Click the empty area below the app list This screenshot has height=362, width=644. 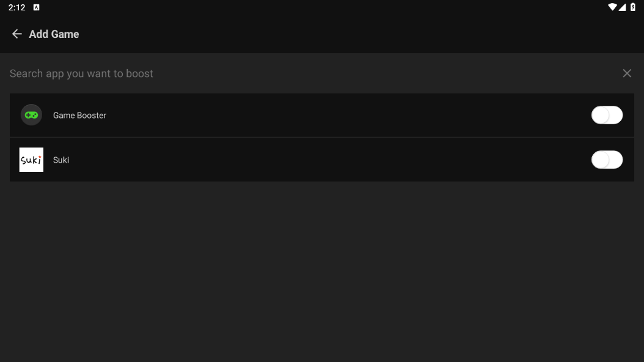pyautogui.click(x=322, y=269)
